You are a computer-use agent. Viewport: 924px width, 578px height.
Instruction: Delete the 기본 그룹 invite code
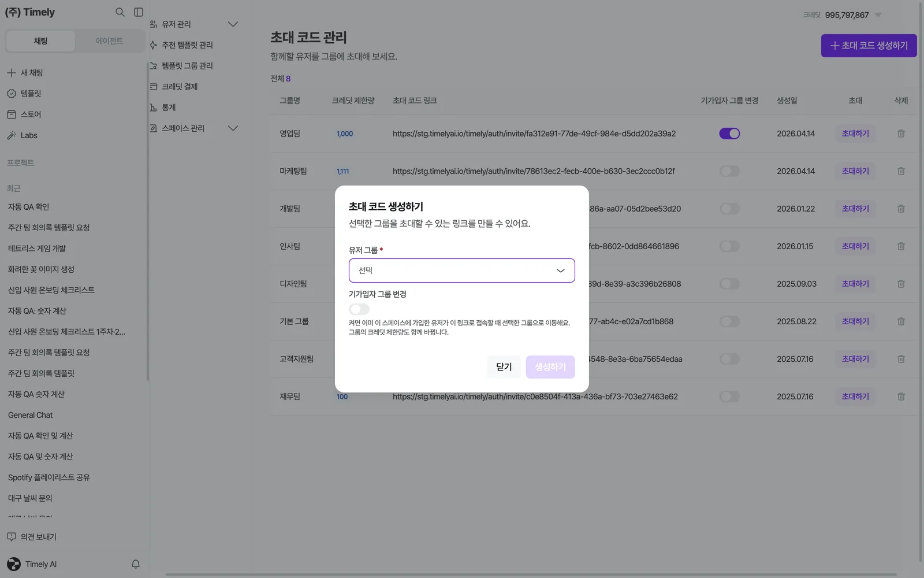pyautogui.click(x=901, y=321)
